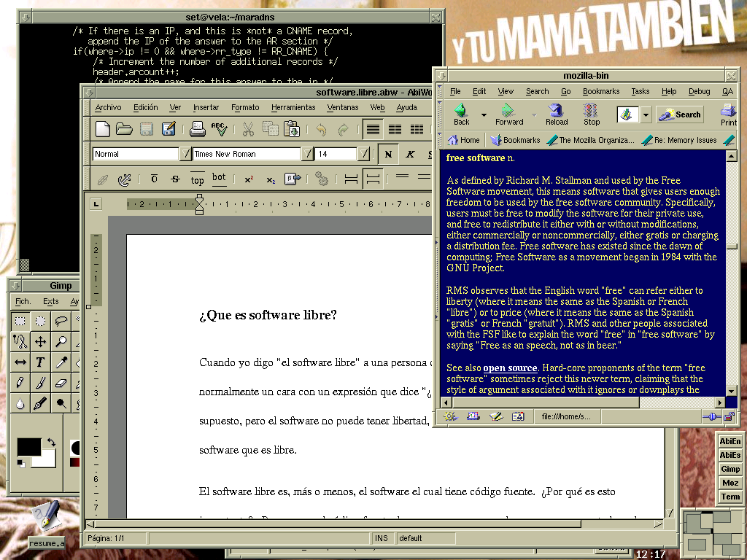Open the font size 14 dropdown
The height and width of the screenshot is (560, 747).
pos(364,154)
